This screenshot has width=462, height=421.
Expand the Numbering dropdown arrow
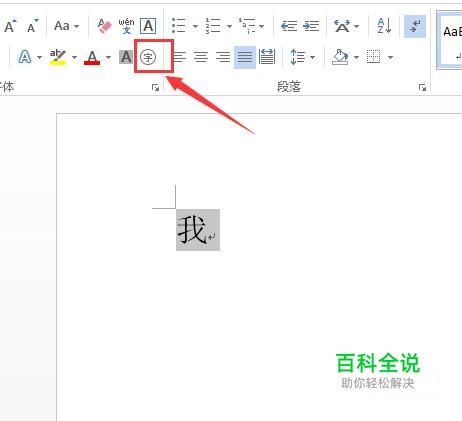click(229, 26)
